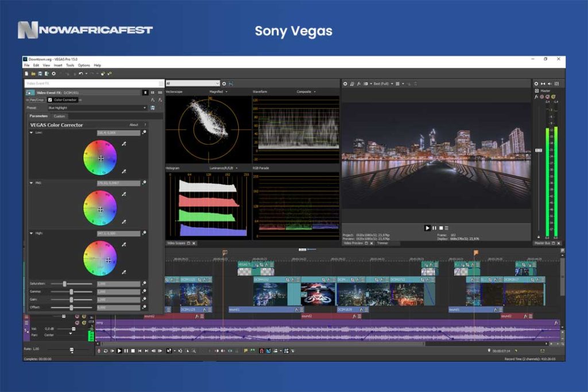This screenshot has height=392, width=588.
Task: Open project properties gear in main toolbar
Action: (53, 74)
